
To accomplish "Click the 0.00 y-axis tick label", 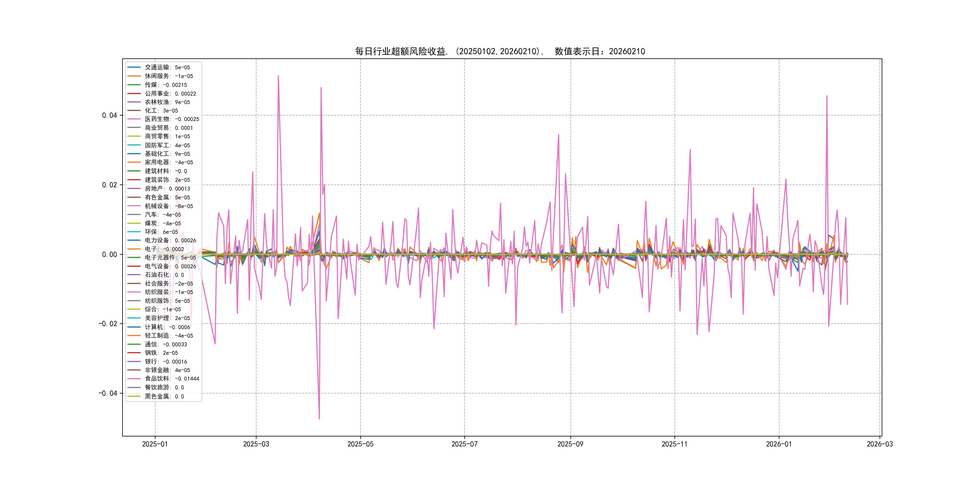I will pos(109,254).
